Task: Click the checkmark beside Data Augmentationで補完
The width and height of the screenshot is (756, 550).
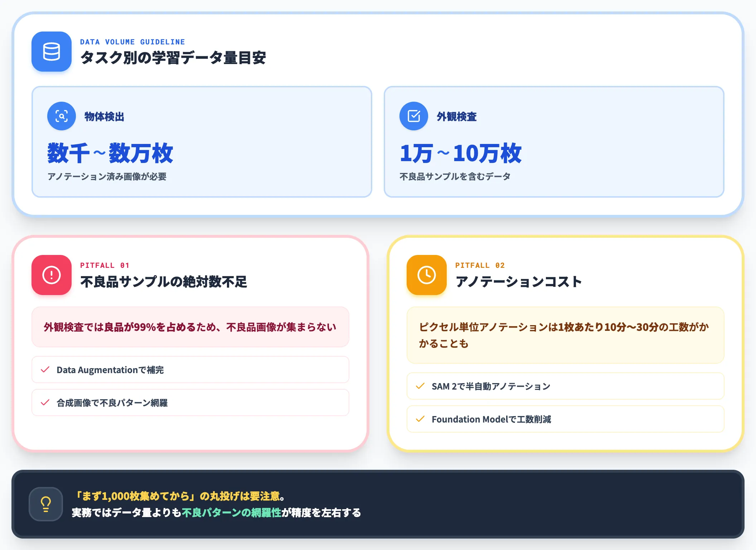Action: pyautogui.click(x=45, y=370)
